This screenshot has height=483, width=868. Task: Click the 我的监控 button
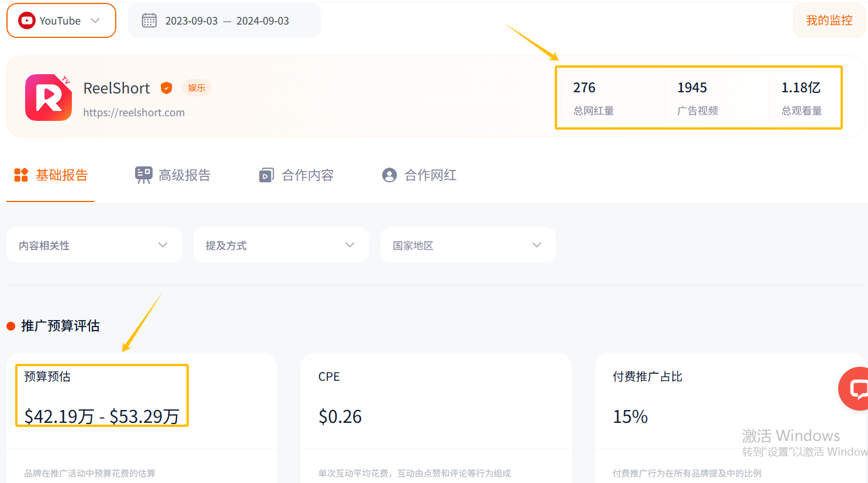828,20
